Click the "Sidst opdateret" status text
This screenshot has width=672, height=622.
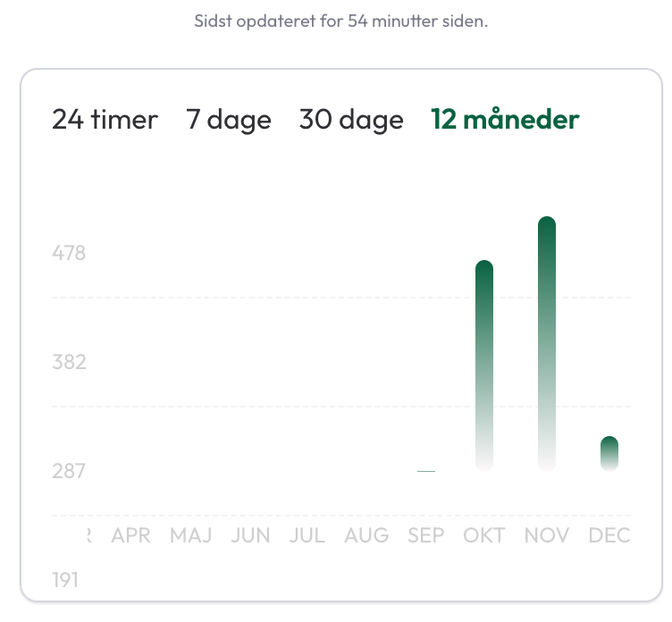[340, 21]
